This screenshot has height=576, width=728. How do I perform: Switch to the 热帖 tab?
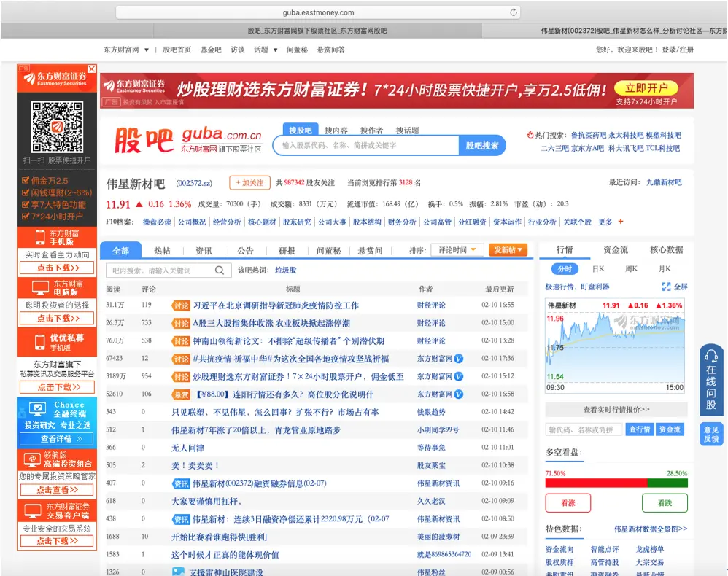pos(162,251)
